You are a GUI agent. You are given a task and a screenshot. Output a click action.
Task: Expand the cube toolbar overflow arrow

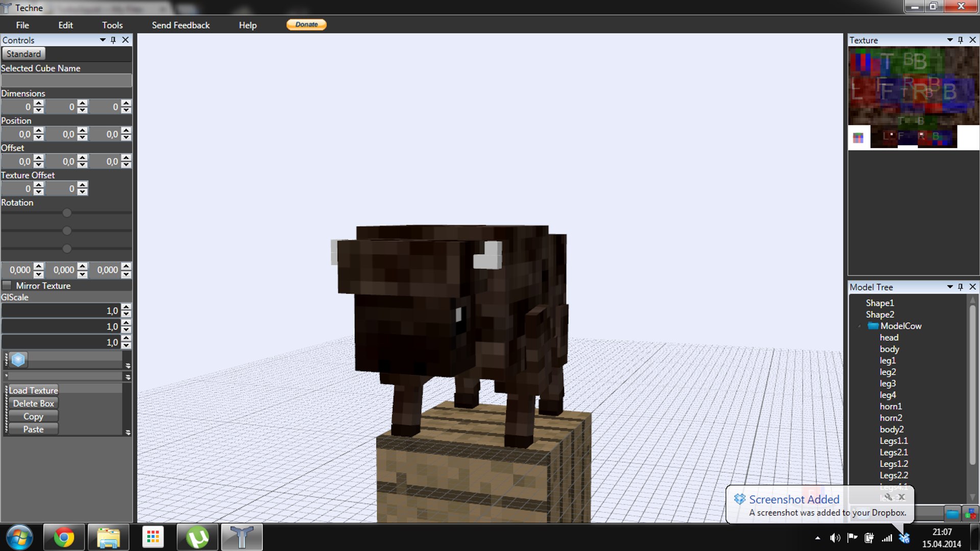(128, 366)
